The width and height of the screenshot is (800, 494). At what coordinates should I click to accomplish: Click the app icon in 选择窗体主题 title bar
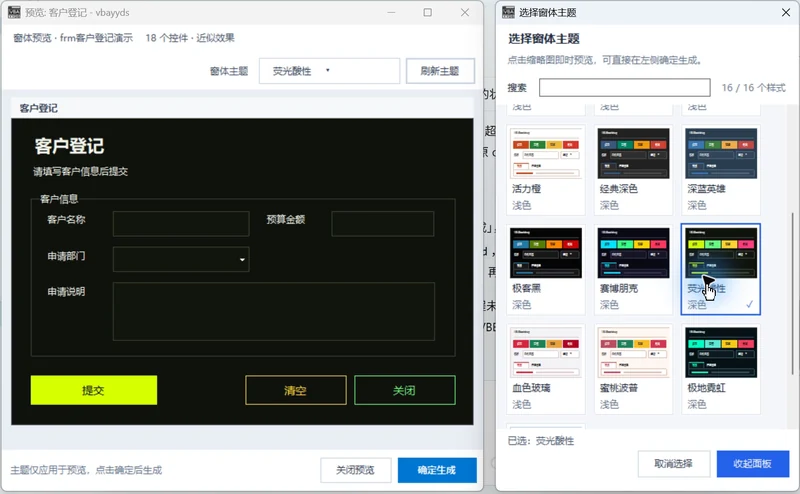point(508,12)
